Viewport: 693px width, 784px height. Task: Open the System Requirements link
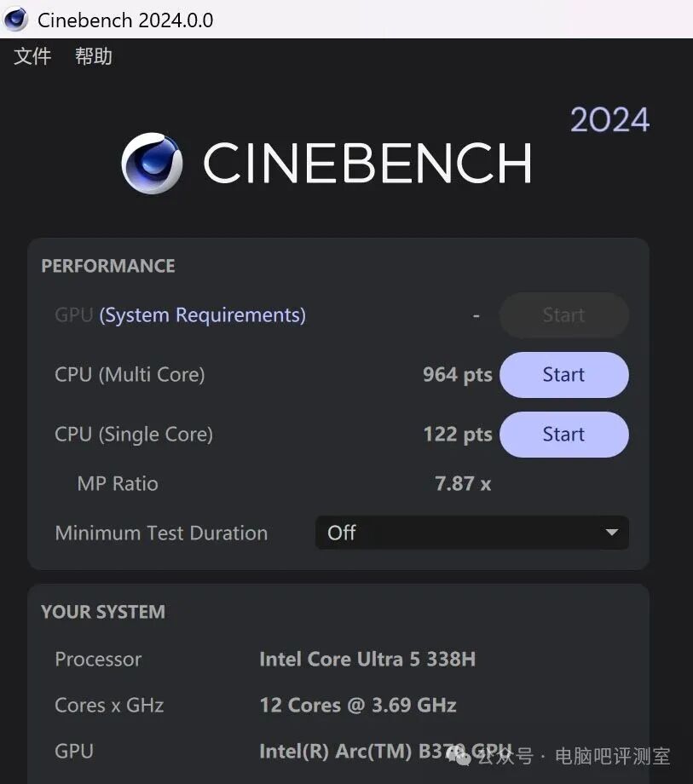(202, 314)
